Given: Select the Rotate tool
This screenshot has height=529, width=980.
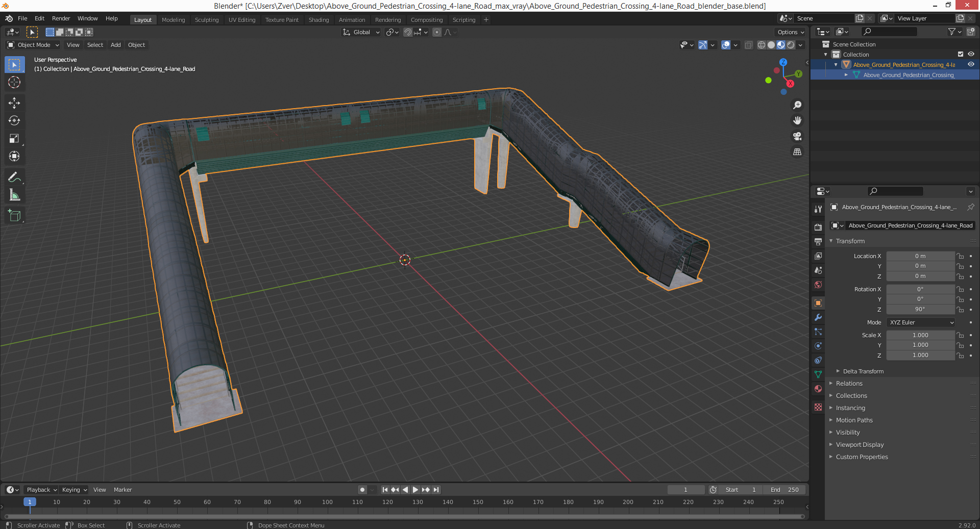Looking at the screenshot, I should [x=14, y=121].
